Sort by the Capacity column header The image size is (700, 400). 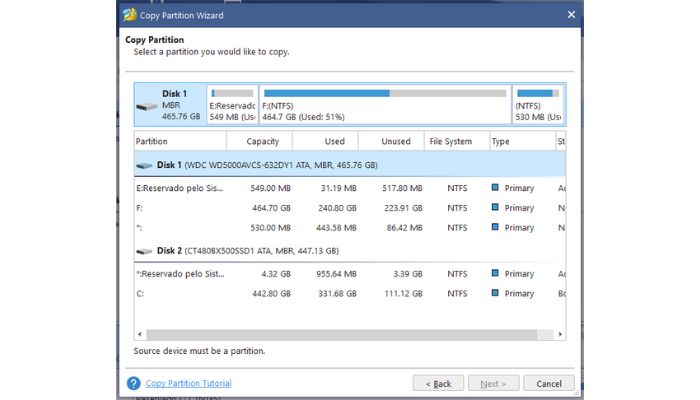pyautogui.click(x=259, y=142)
